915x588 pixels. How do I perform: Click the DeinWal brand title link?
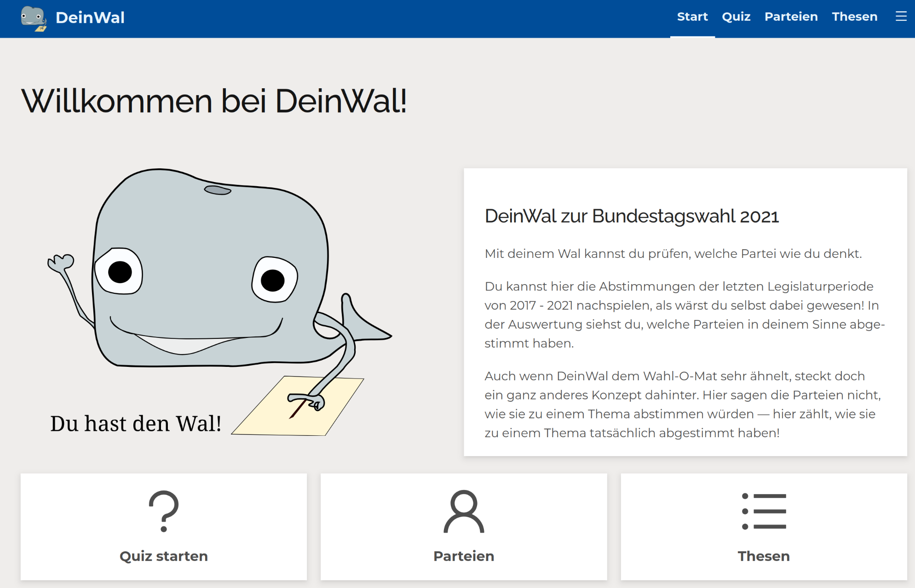[90, 17]
